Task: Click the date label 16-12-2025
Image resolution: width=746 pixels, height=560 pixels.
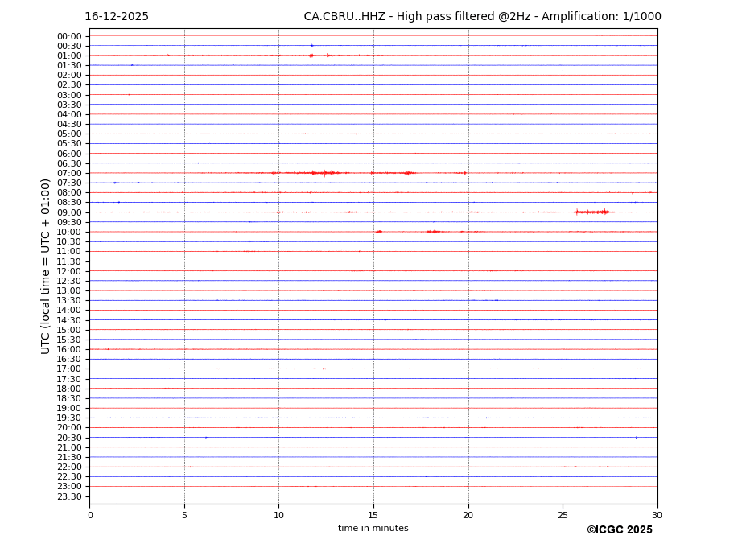Action: tap(117, 17)
